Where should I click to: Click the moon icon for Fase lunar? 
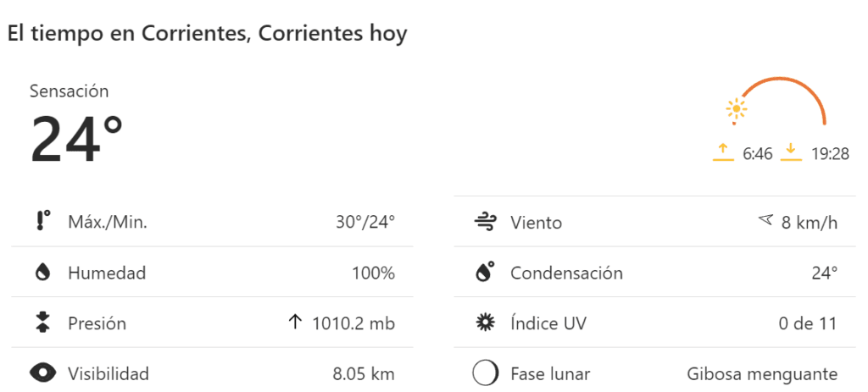(x=485, y=373)
